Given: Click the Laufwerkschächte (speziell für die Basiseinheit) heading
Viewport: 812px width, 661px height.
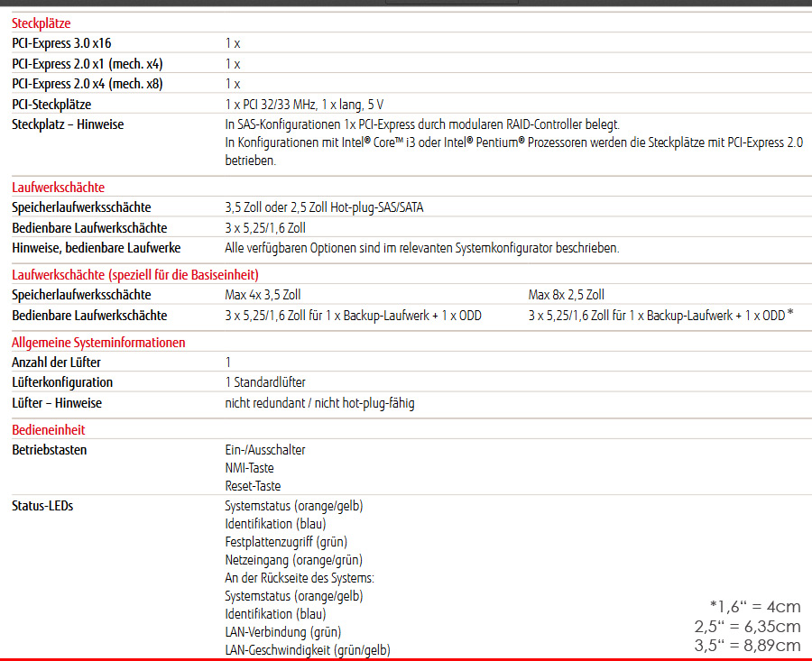Looking at the screenshot, I should (x=135, y=275).
